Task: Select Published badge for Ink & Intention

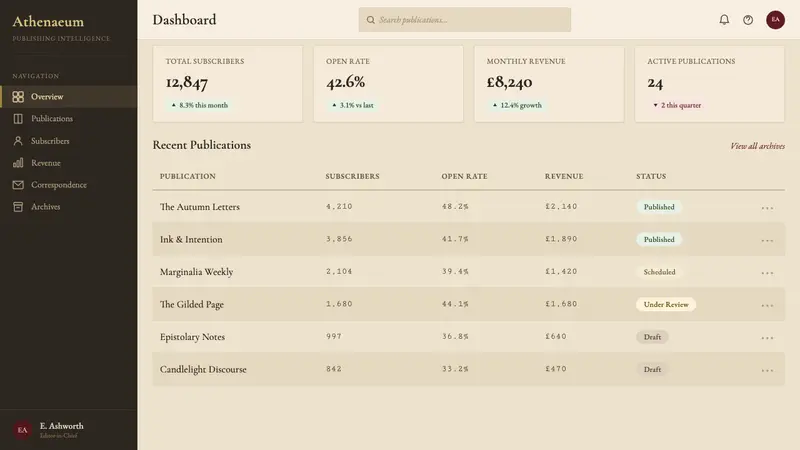Action: pos(659,239)
